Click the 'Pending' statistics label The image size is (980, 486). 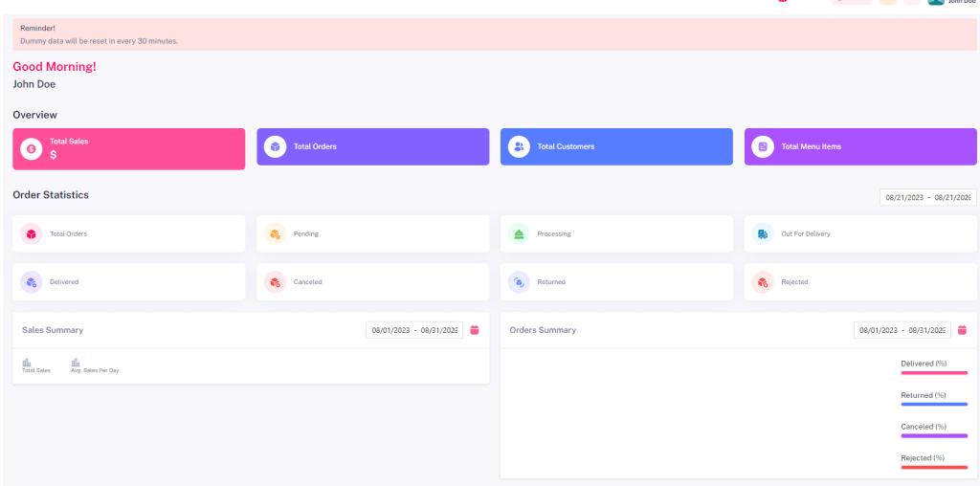(x=306, y=234)
